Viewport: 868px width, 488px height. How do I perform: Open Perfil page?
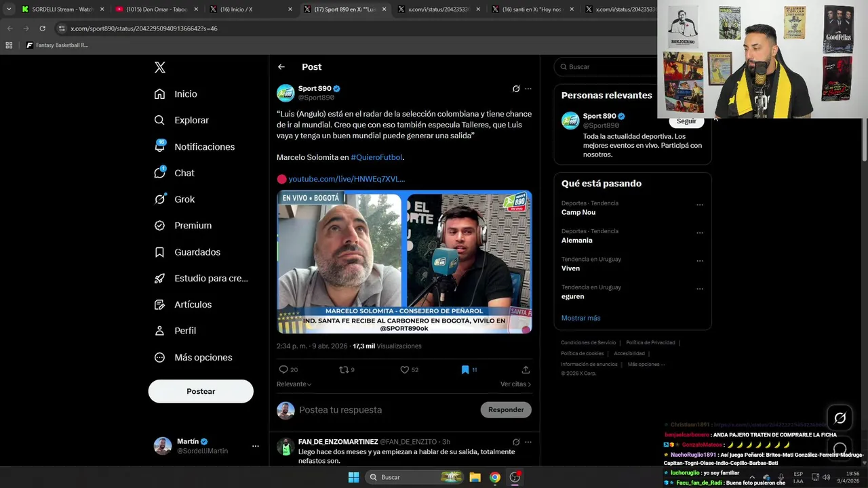click(175, 331)
